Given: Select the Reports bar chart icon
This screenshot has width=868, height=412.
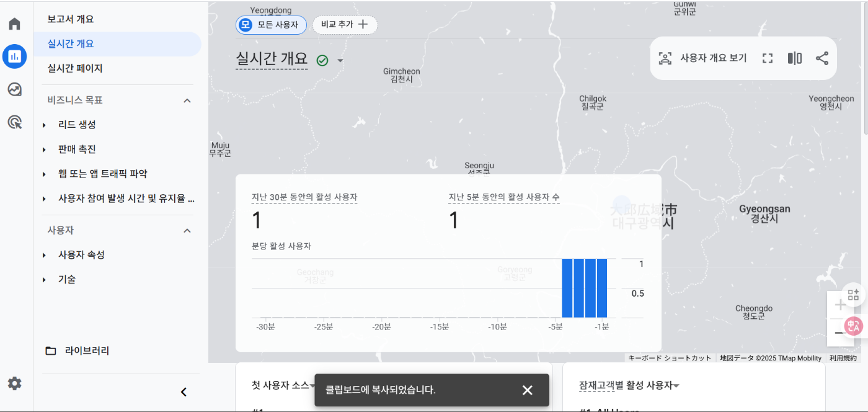Looking at the screenshot, I should [x=14, y=56].
